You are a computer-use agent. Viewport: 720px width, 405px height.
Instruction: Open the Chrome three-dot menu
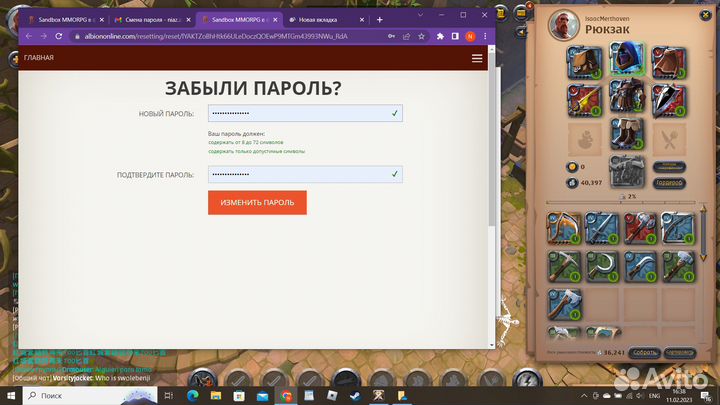click(485, 36)
